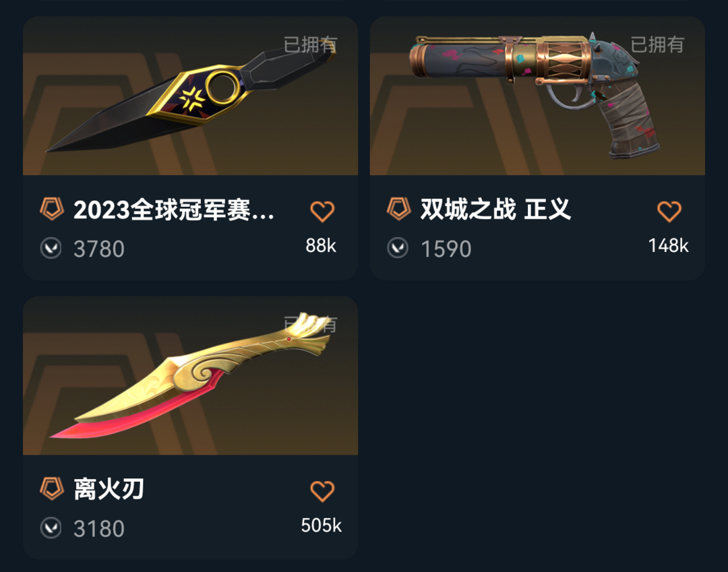
Task: Select the 2023全球冠军赛... title
Action: tap(174, 210)
